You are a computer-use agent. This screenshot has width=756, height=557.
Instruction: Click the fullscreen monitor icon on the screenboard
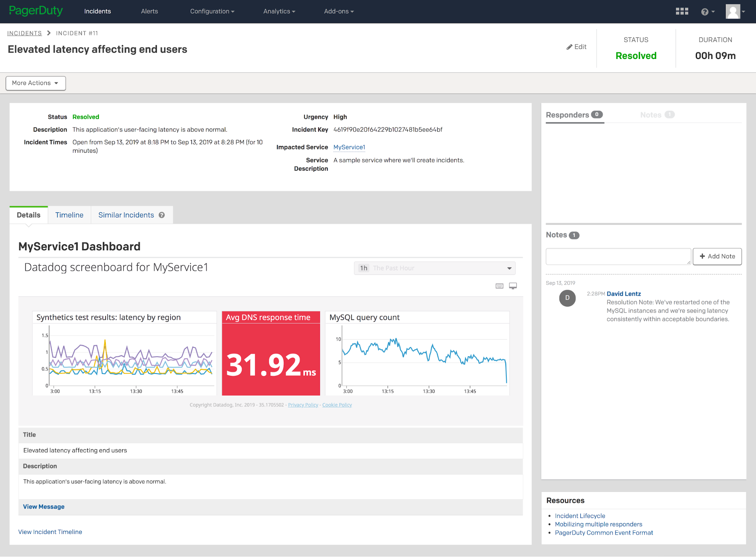pyautogui.click(x=512, y=286)
